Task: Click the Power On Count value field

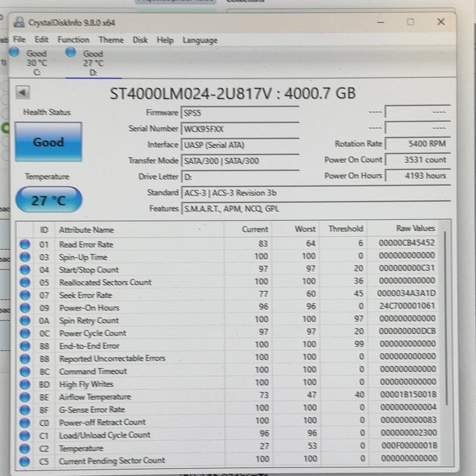Action: (x=417, y=160)
